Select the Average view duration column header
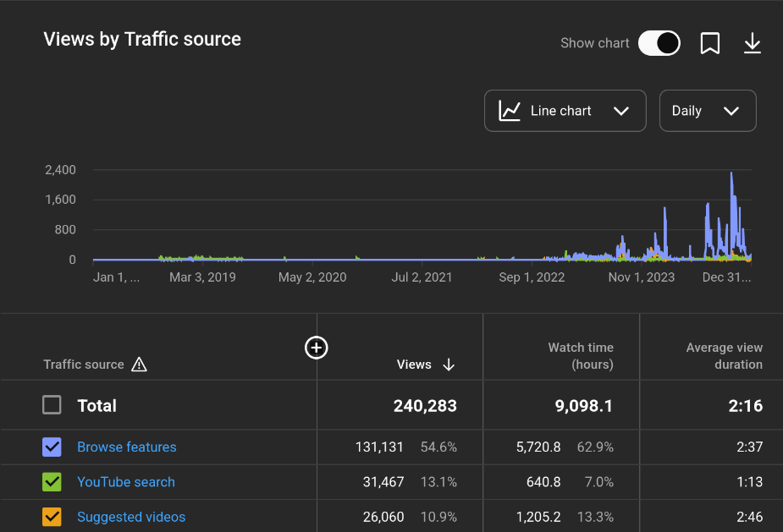 pos(724,356)
